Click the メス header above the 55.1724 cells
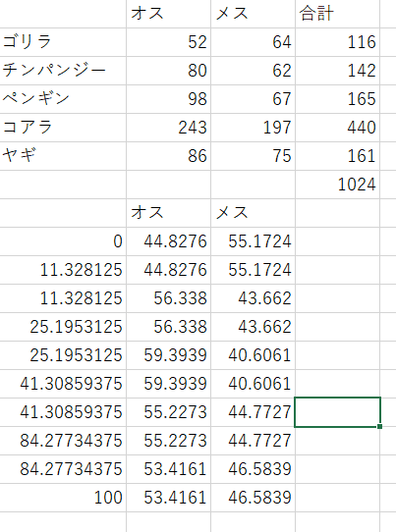This screenshot has width=396, height=532. point(253,213)
